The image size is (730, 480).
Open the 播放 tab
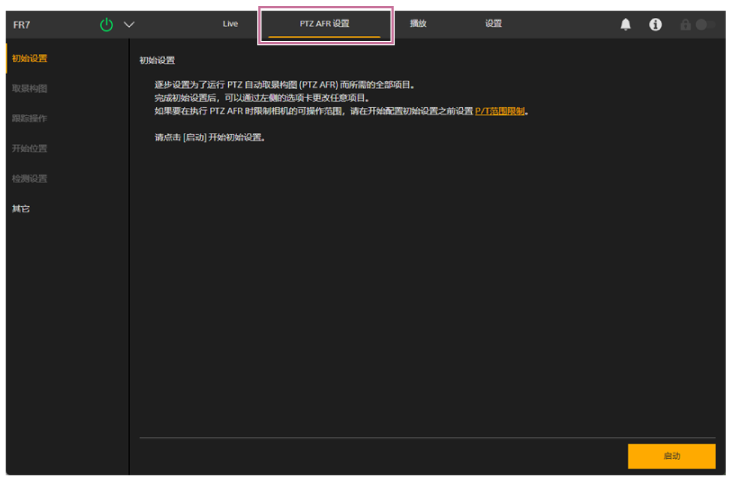coord(418,23)
